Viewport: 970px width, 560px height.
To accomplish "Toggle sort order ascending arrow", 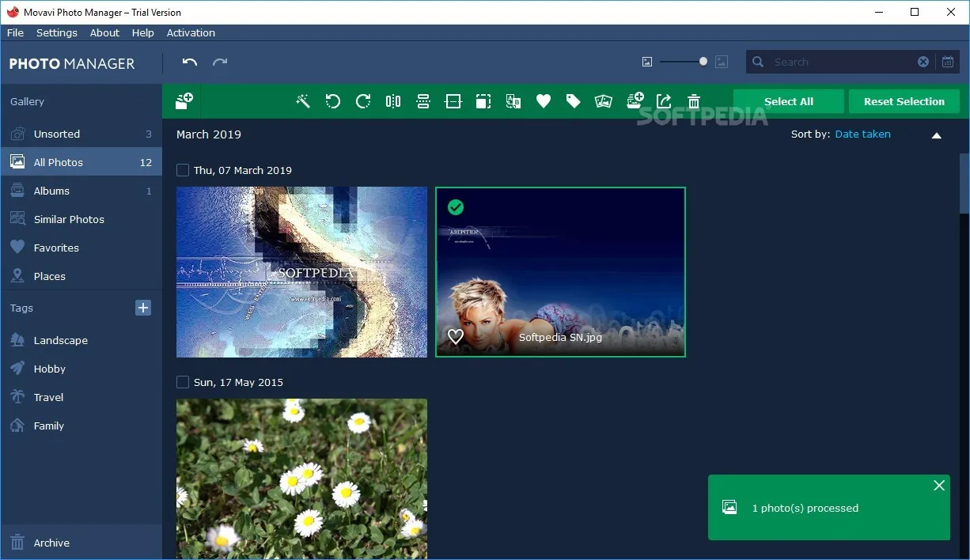I will (x=937, y=135).
